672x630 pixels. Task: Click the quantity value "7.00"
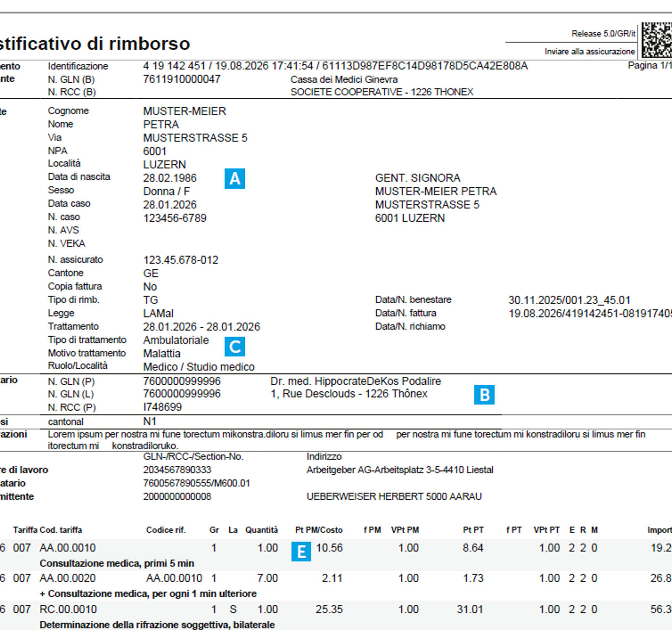268,579
